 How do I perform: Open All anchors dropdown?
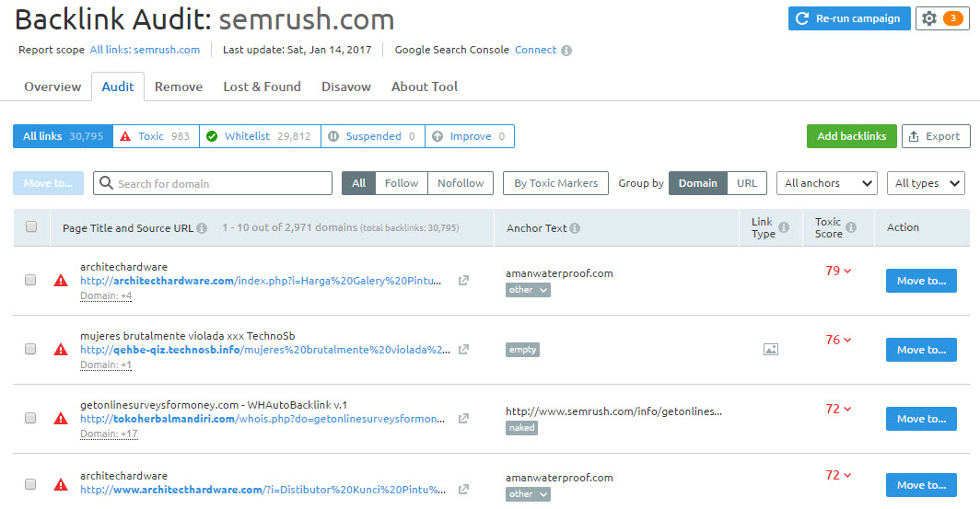click(x=827, y=183)
